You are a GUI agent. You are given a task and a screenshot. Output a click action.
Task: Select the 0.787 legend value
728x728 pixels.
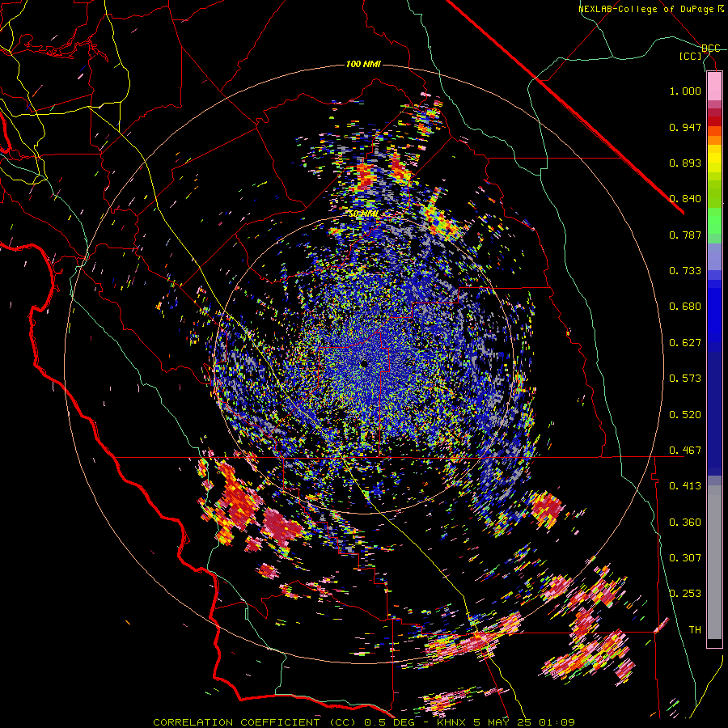pos(685,235)
